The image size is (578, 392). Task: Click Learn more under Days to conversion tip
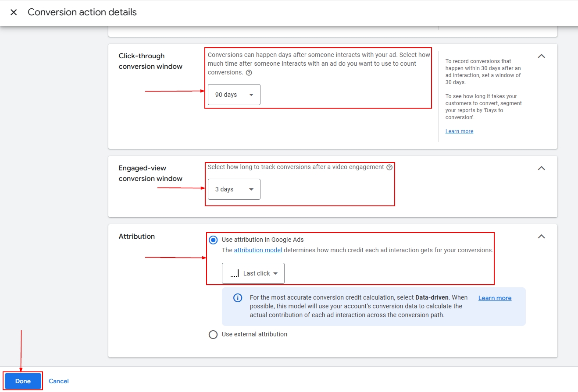tap(459, 131)
